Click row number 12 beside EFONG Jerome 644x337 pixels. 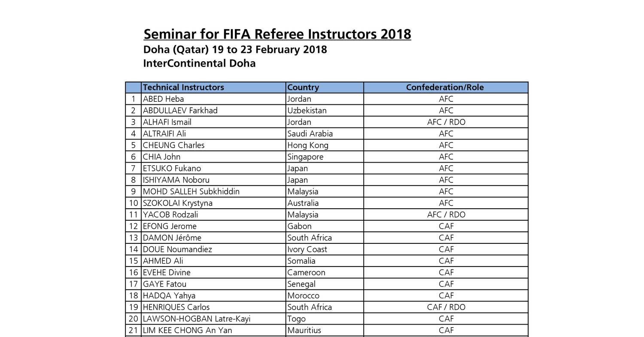click(x=133, y=226)
